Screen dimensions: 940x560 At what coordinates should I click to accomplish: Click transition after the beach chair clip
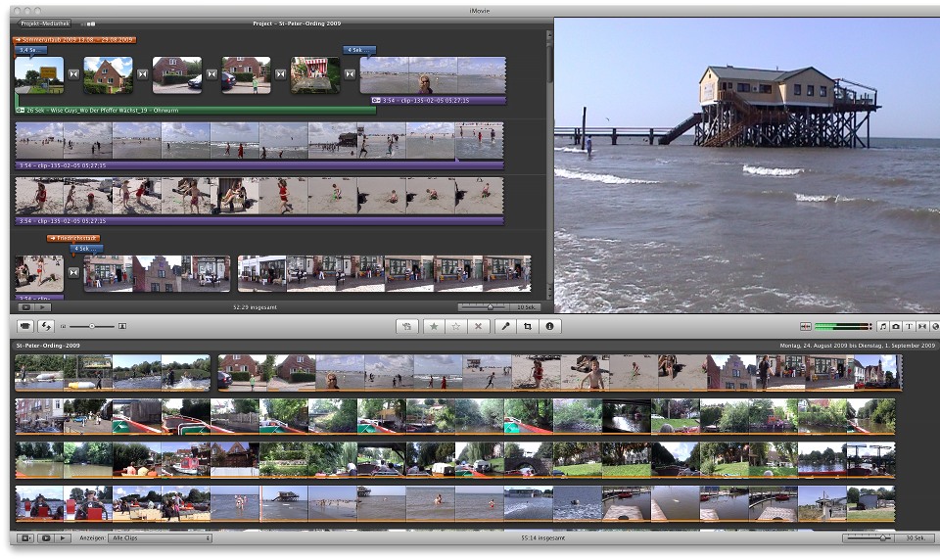pyautogui.click(x=350, y=74)
